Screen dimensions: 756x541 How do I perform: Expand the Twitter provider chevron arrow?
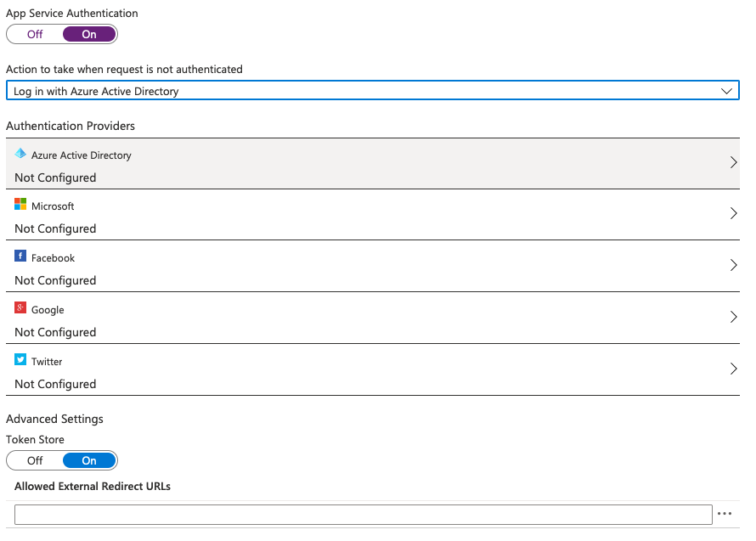(x=733, y=369)
